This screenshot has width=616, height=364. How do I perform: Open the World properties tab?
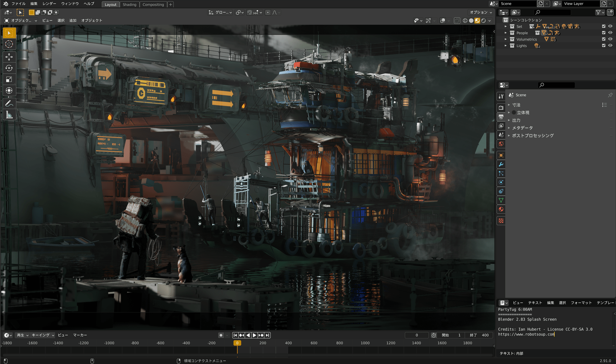pyautogui.click(x=501, y=144)
